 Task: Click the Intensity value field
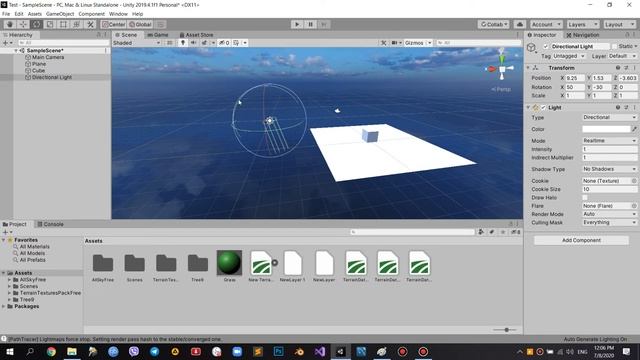pyautogui.click(x=609, y=149)
